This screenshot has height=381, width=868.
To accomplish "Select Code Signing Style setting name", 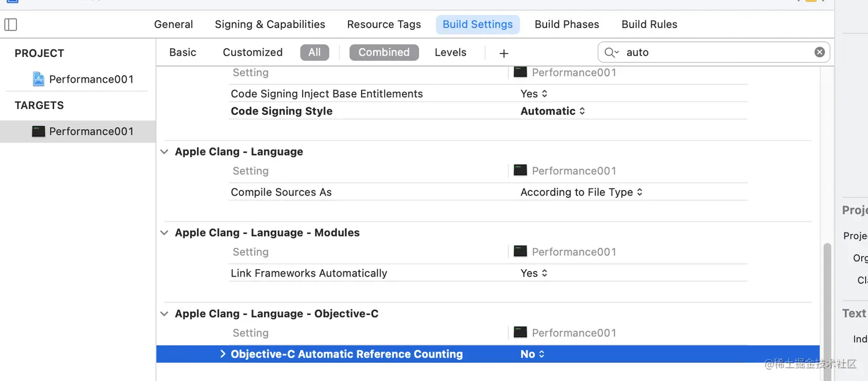I will (x=281, y=111).
